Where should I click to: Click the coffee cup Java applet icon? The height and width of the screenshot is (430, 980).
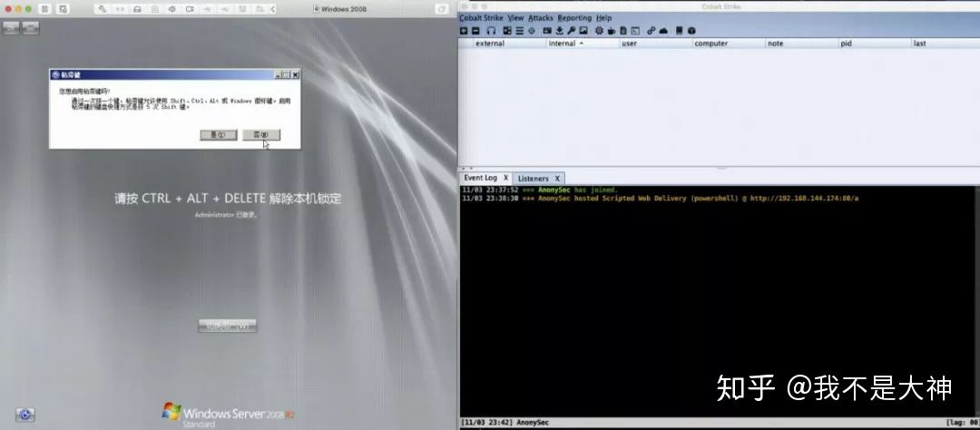point(612,31)
